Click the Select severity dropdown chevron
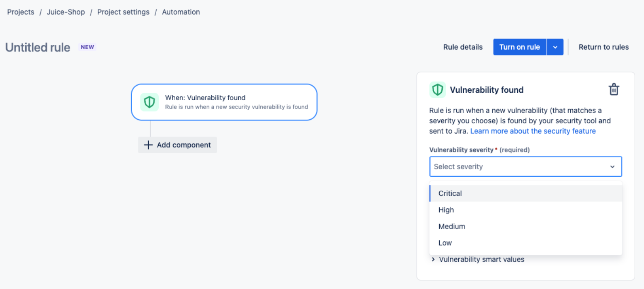Screen dimensions: 644x289 (612, 167)
